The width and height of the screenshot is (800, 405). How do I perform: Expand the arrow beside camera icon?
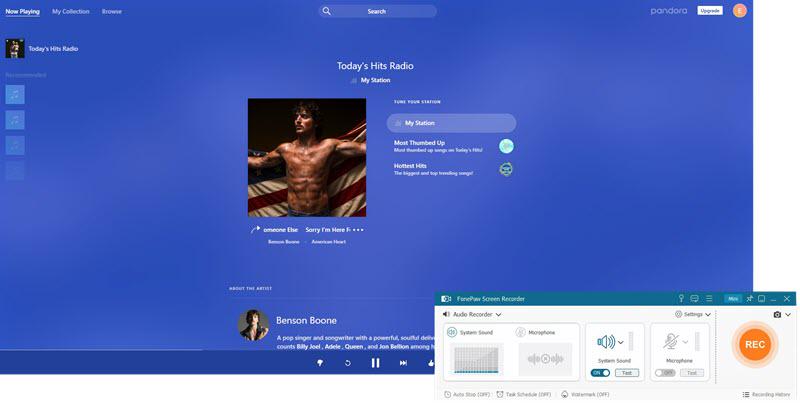click(x=788, y=315)
